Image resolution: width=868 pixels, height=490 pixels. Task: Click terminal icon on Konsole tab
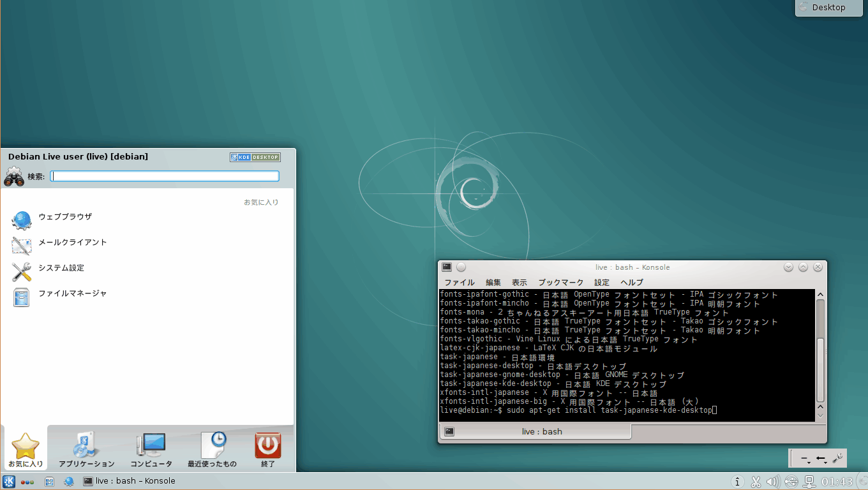(x=449, y=431)
